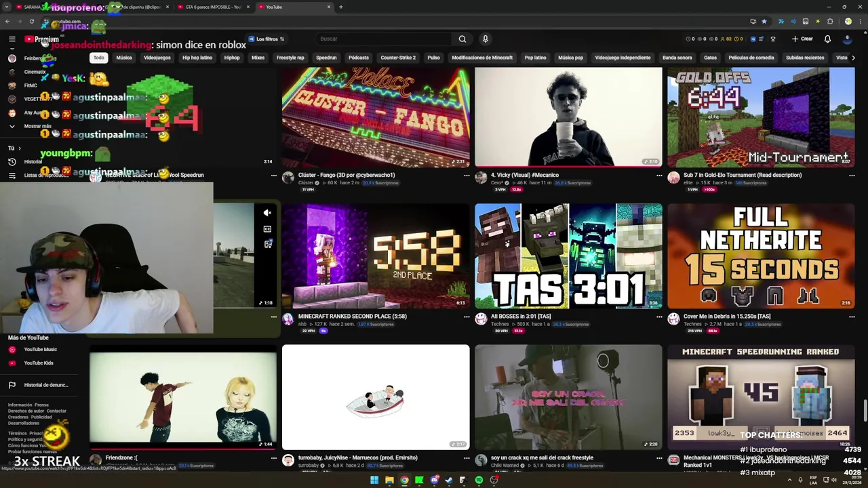The image size is (868, 488).
Task: Open options menu for Clúster - Fango video
Action: click(x=467, y=176)
